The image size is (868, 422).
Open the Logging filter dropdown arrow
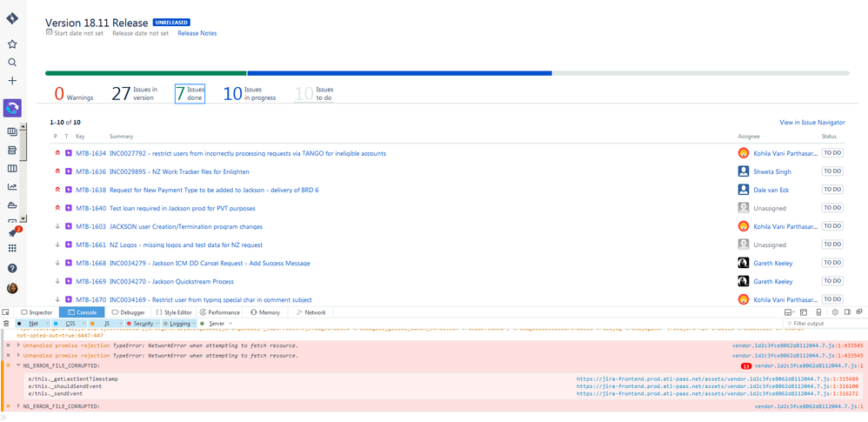point(194,323)
